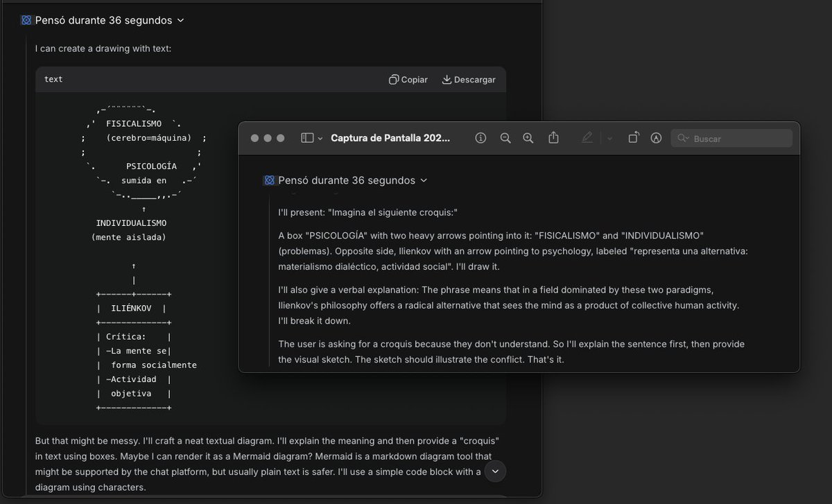Click 'ILIÉNKOV' box text in drawing
The width and height of the screenshot is (832, 504).
pyautogui.click(x=131, y=309)
